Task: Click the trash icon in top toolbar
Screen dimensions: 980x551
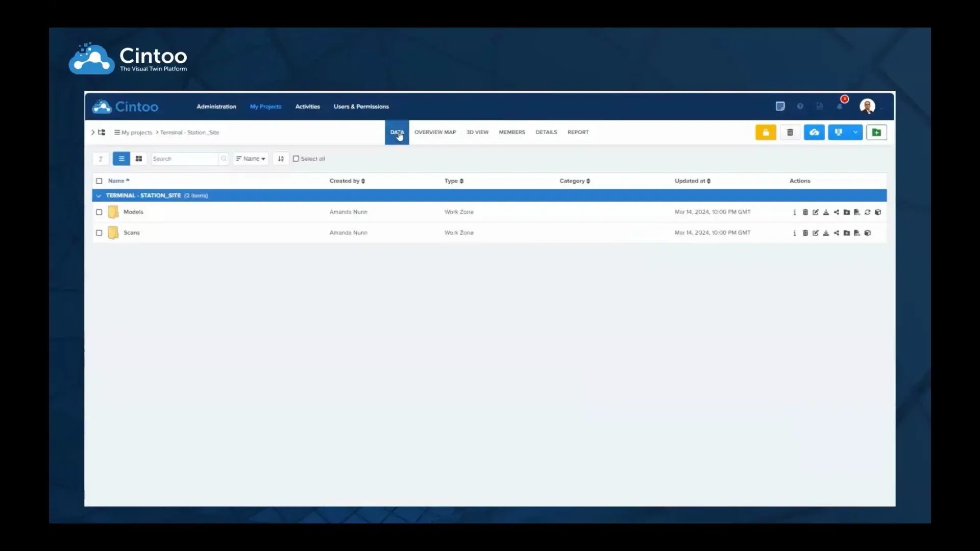Action: click(790, 133)
